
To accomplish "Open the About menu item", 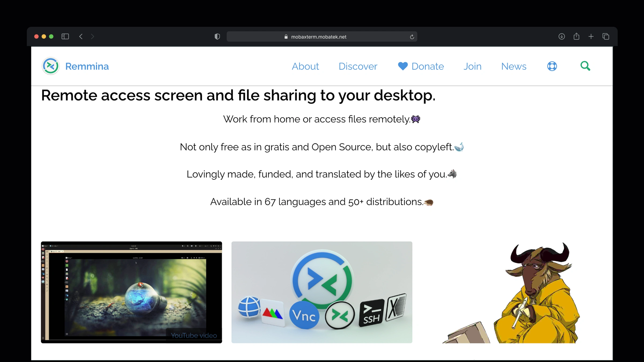I will pyautogui.click(x=305, y=66).
